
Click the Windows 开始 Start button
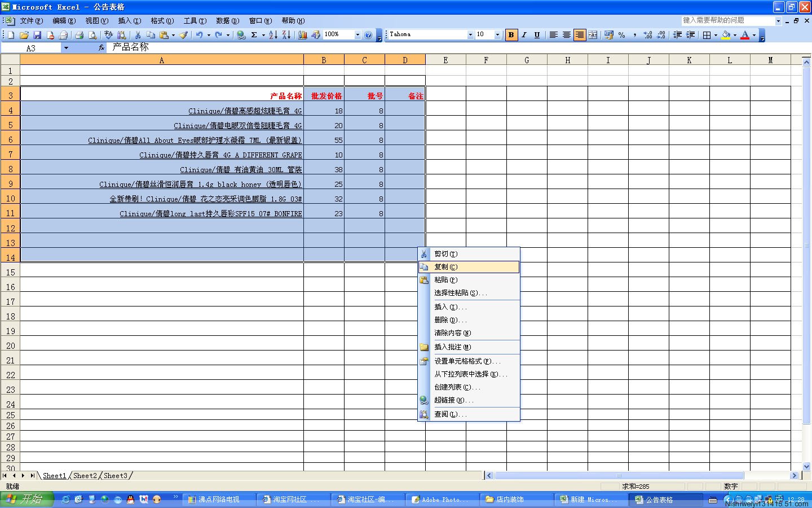pyautogui.click(x=27, y=500)
